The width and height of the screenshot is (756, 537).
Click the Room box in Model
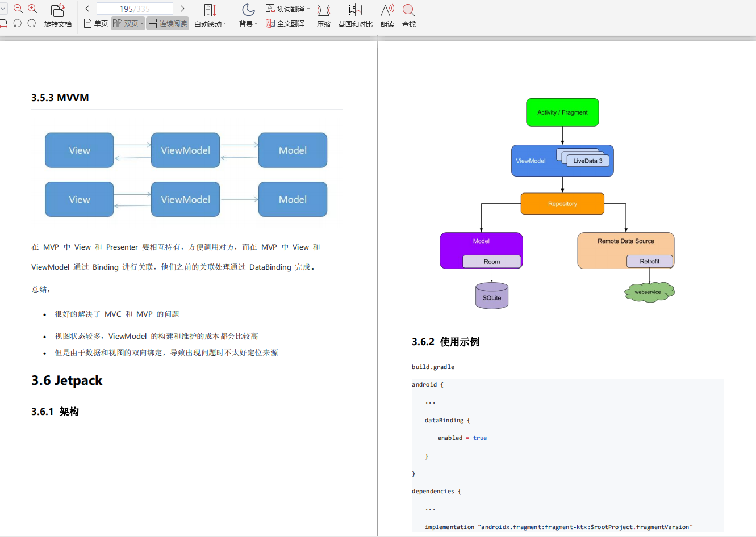tap(492, 262)
